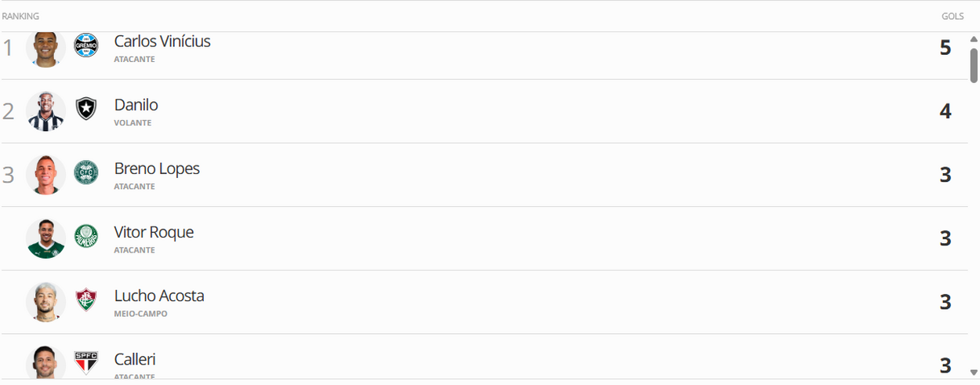Click the scrollbar down arrow

tap(974, 373)
